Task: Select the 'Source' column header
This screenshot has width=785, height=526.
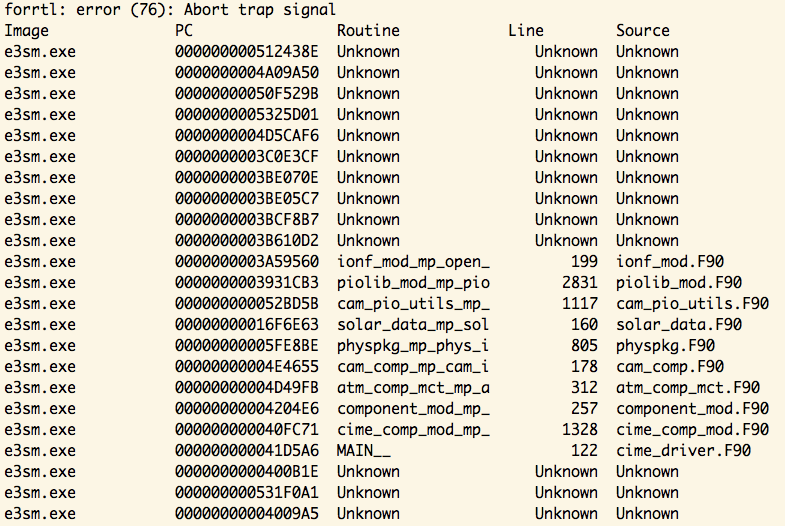Action: [642, 31]
